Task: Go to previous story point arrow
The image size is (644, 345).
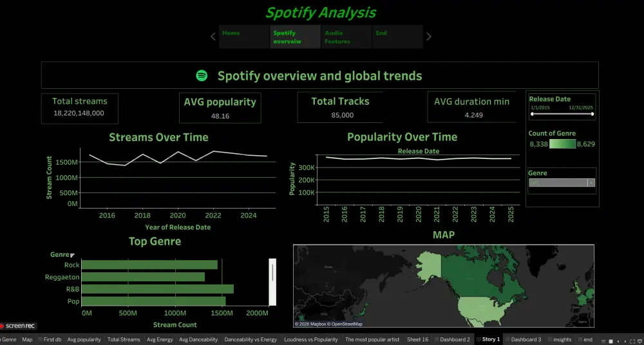Action: [x=213, y=37]
